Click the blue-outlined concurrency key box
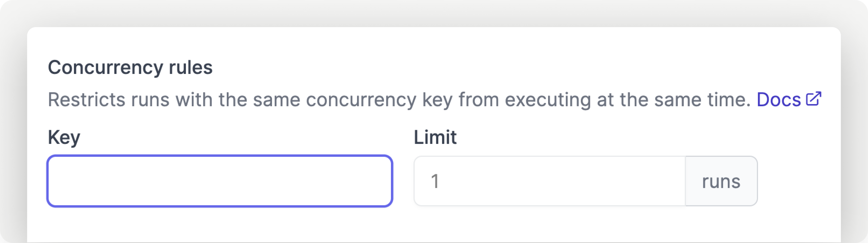Viewport: 868px width, 243px height. coord(220,181)
